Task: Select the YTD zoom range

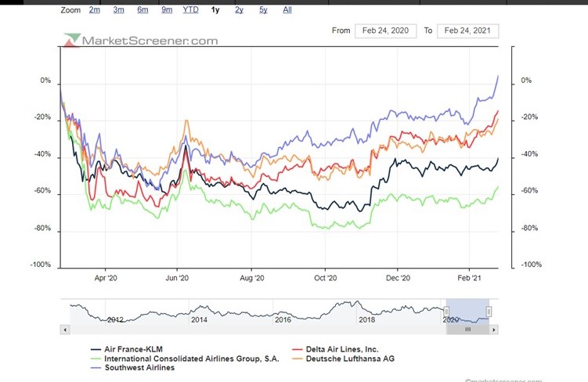Action: 190,10
